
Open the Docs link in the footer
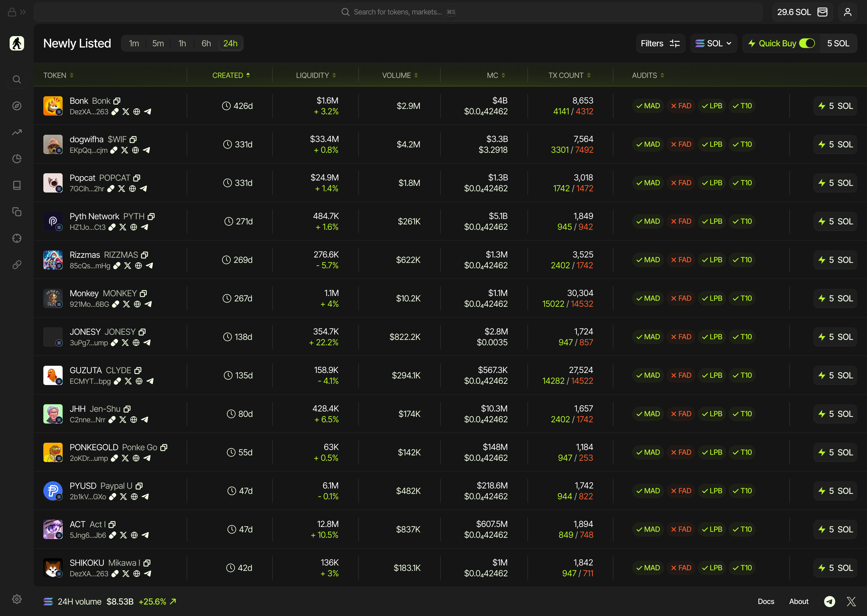(x=766, y=601)
